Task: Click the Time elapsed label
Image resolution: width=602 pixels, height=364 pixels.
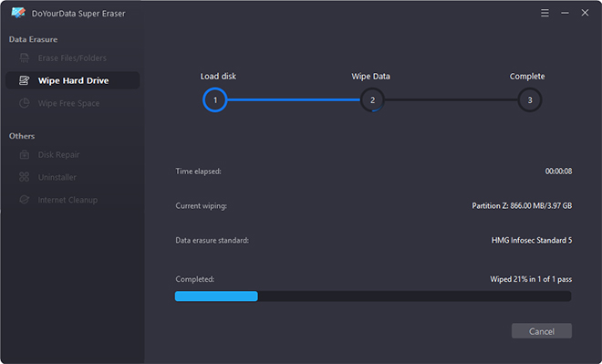Action: point(199,172)
